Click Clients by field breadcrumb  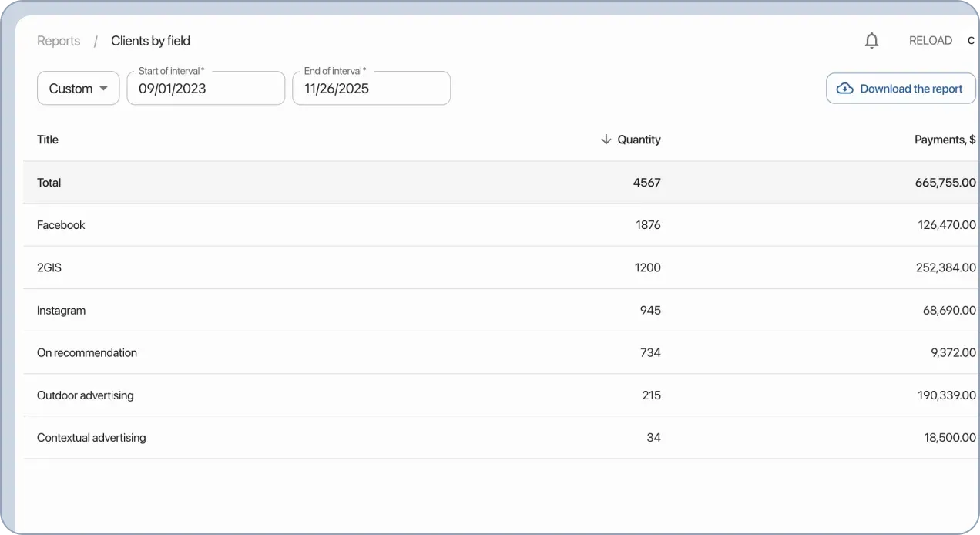click(x=150, y=41)
